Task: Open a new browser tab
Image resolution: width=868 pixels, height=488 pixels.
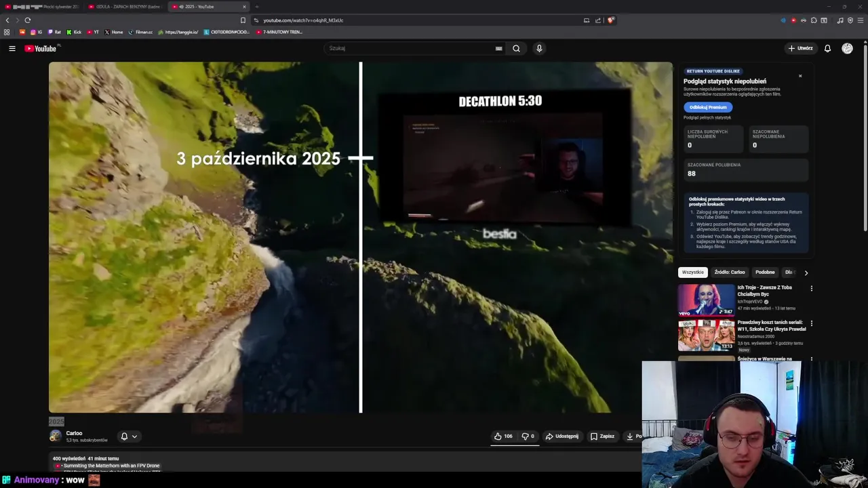Action: point(257,7)
